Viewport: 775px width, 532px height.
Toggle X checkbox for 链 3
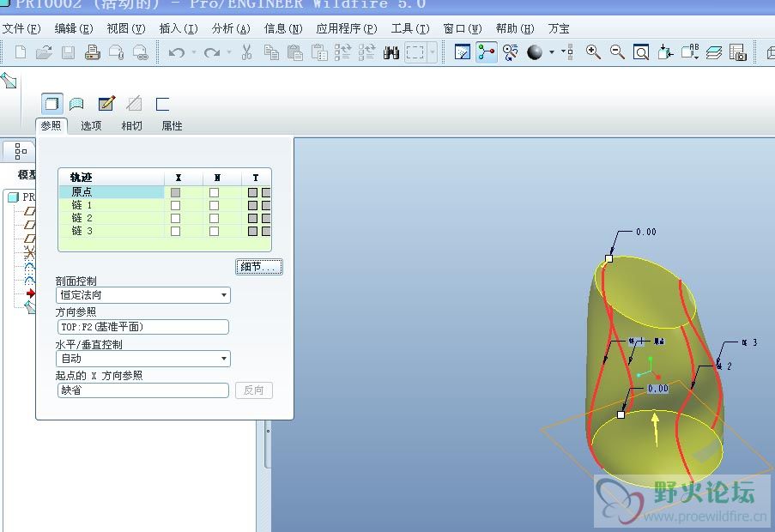tap(175, 231)
